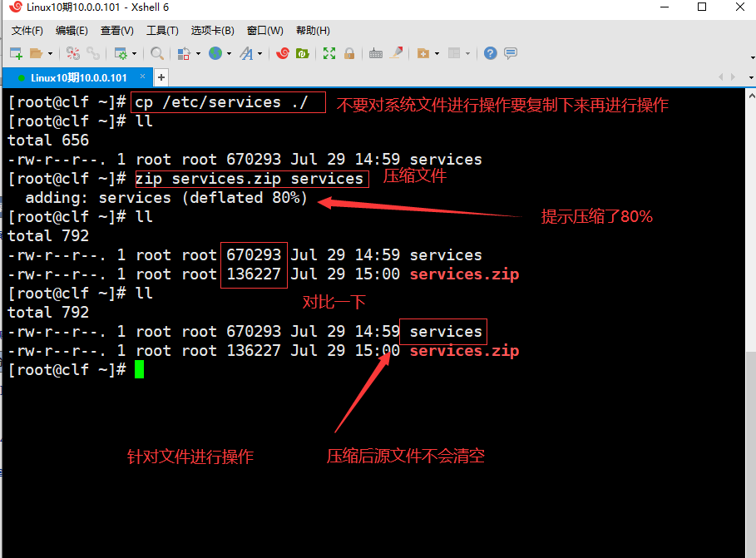Click the Font icon

click(246, 53)
